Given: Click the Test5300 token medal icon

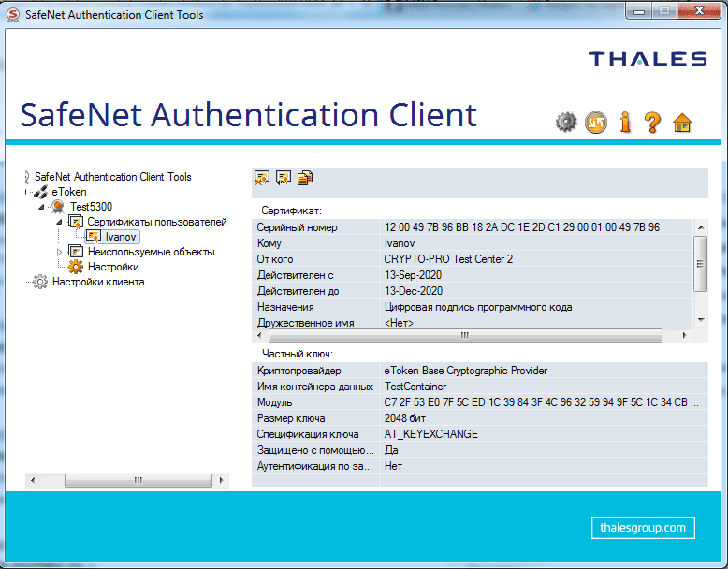Looking at the screenshot, I should point(58,206).
